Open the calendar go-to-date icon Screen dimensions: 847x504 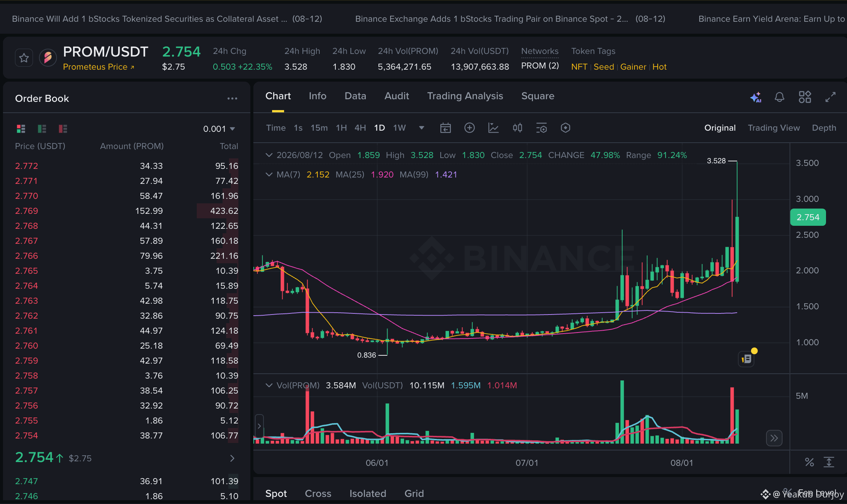(446, 128)
